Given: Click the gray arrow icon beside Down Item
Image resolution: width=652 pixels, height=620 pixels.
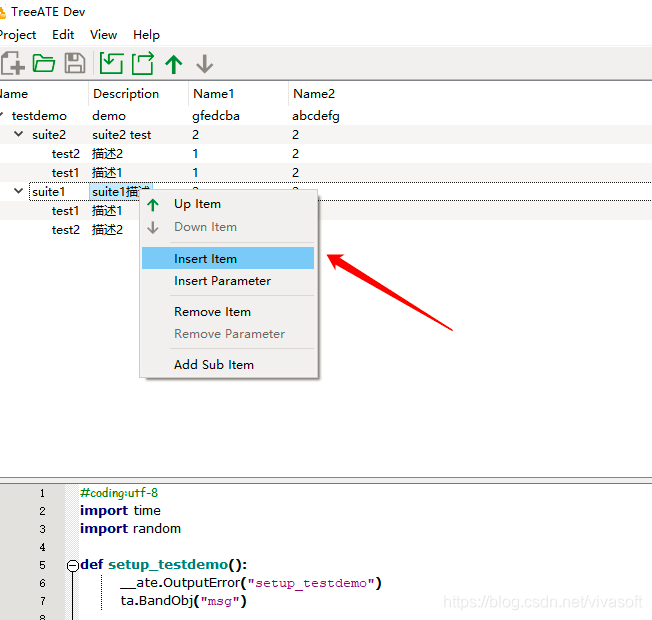Looking at the screenshot, I should pyautogui.click(x=153, y=227).
